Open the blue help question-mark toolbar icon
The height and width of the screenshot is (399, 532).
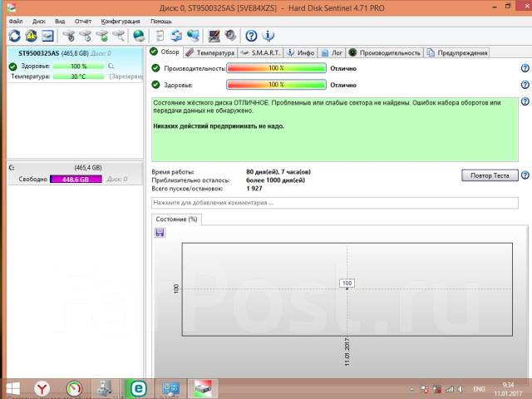[251, 36]
